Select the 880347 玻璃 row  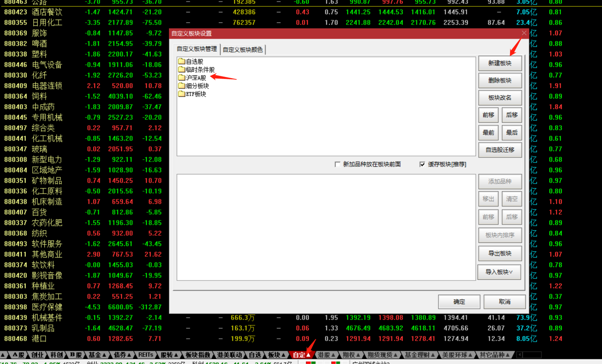[x=84, y=149]
